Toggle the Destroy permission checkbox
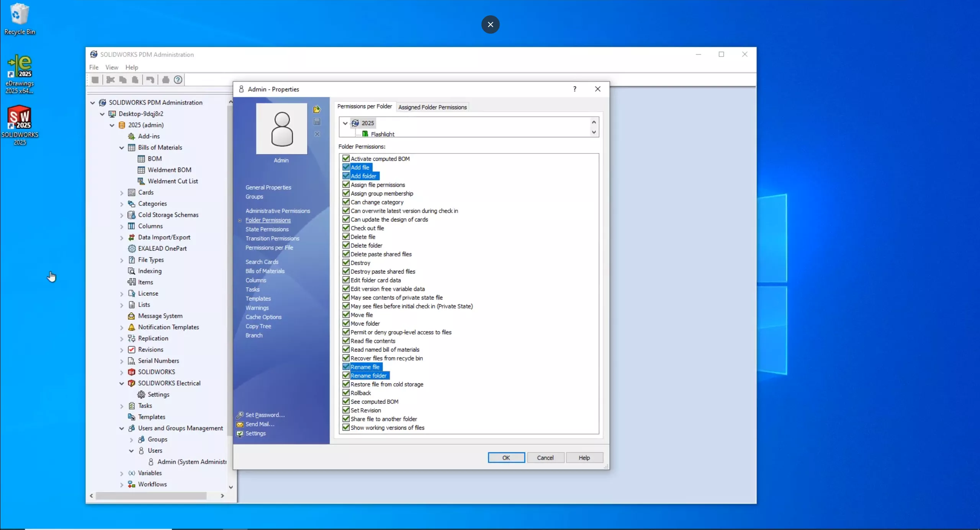980x530 pixels. 346,263
